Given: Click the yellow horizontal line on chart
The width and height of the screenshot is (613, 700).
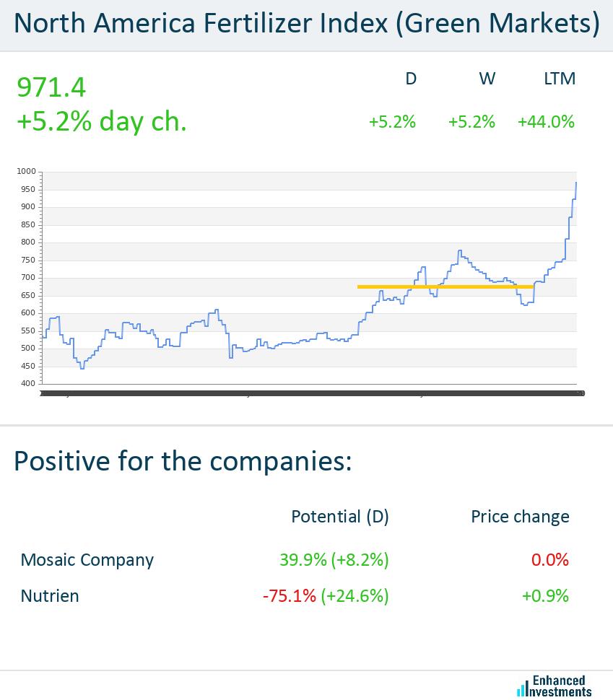Looking at the screenshot, I should (445, 286).
